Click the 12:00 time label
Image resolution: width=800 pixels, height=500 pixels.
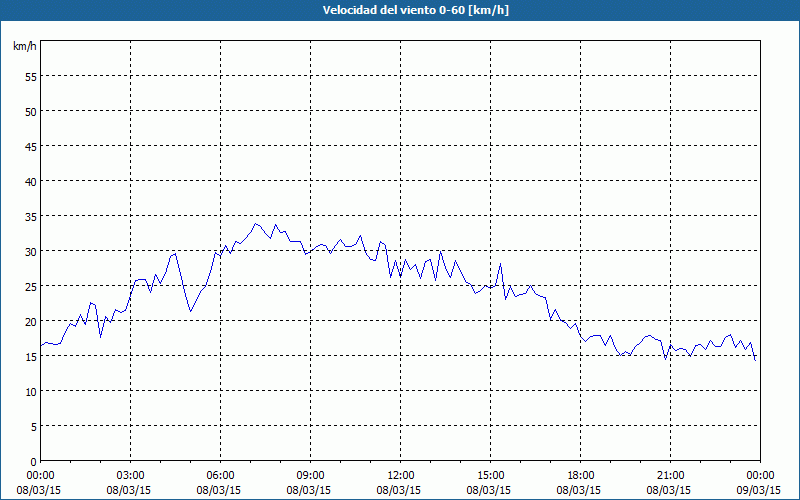(401, 476)
